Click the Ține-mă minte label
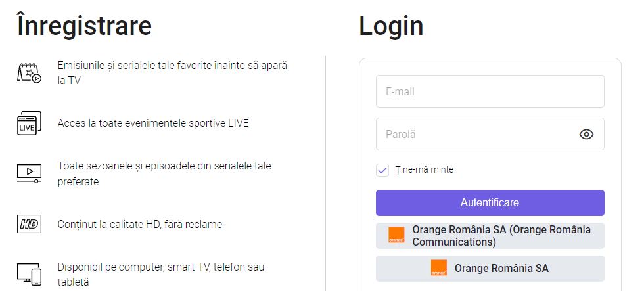This screenshot has height=291, width=644. [x=425, y=169]
